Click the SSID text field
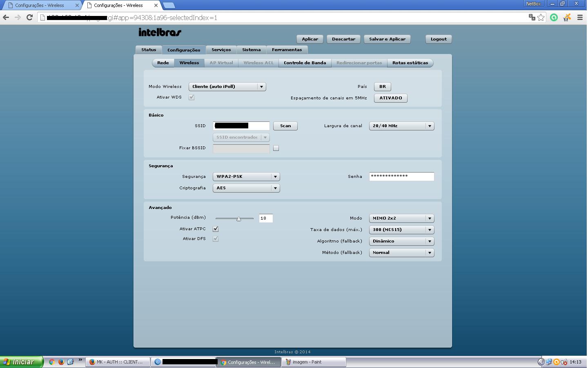 (241, 126)
